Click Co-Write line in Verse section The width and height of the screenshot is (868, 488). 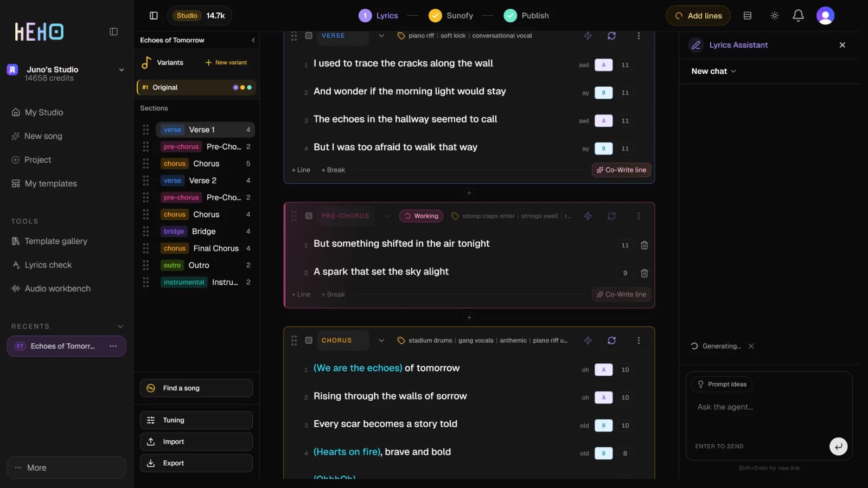[622, 170]
